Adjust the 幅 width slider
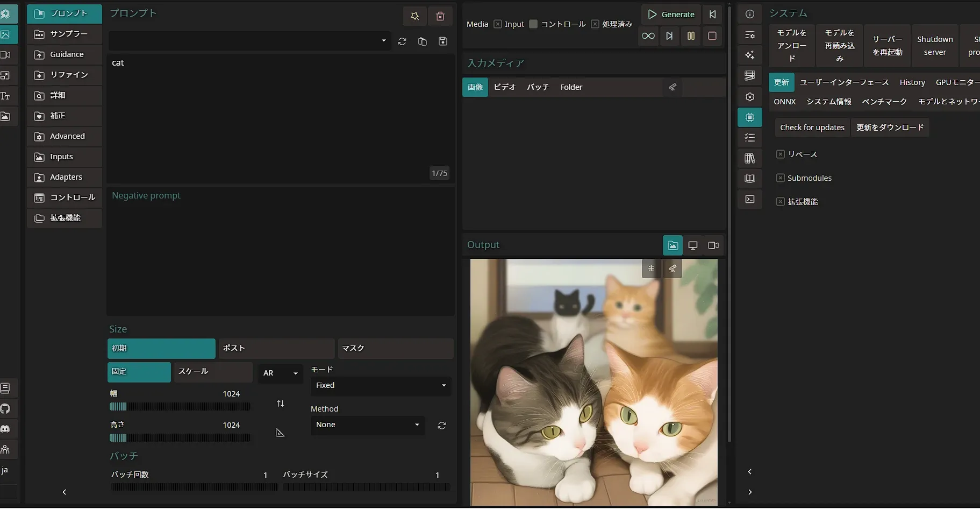980x509 pixels. 180,407
